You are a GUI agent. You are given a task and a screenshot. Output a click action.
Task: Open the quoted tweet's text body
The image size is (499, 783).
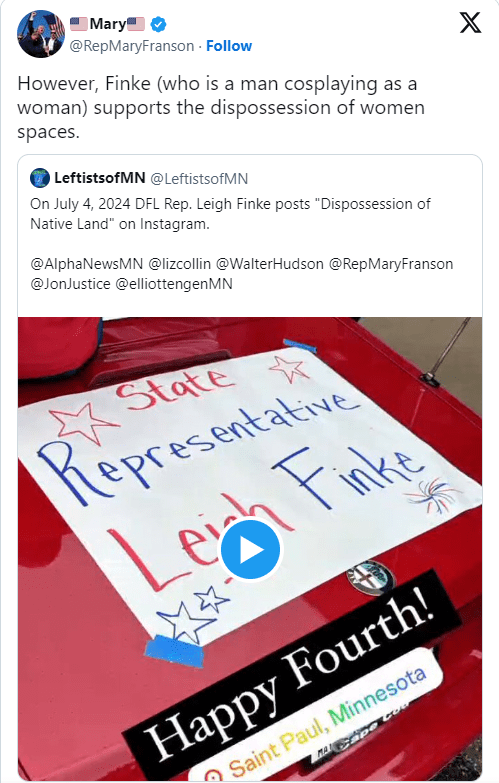pos(230,214)
